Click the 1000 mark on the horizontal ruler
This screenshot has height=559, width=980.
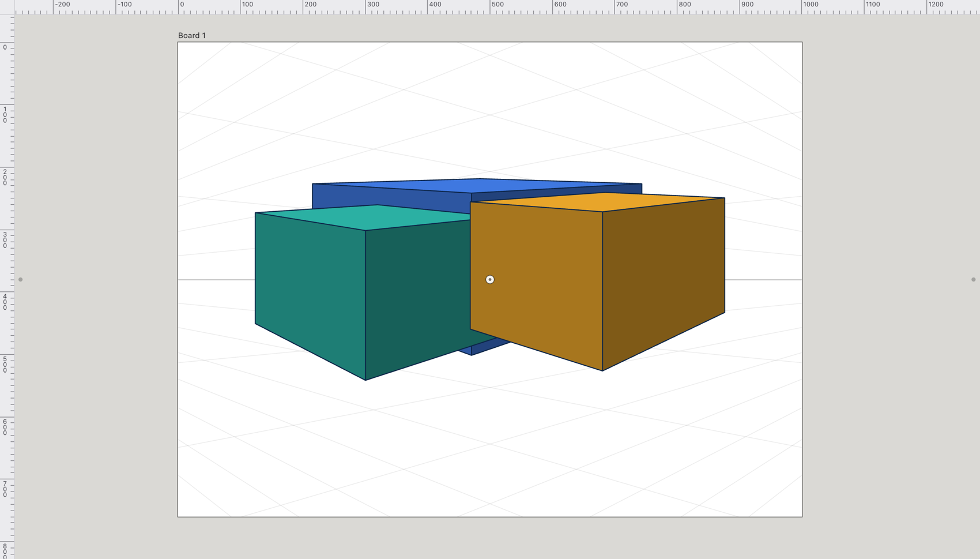coord(811,5)
